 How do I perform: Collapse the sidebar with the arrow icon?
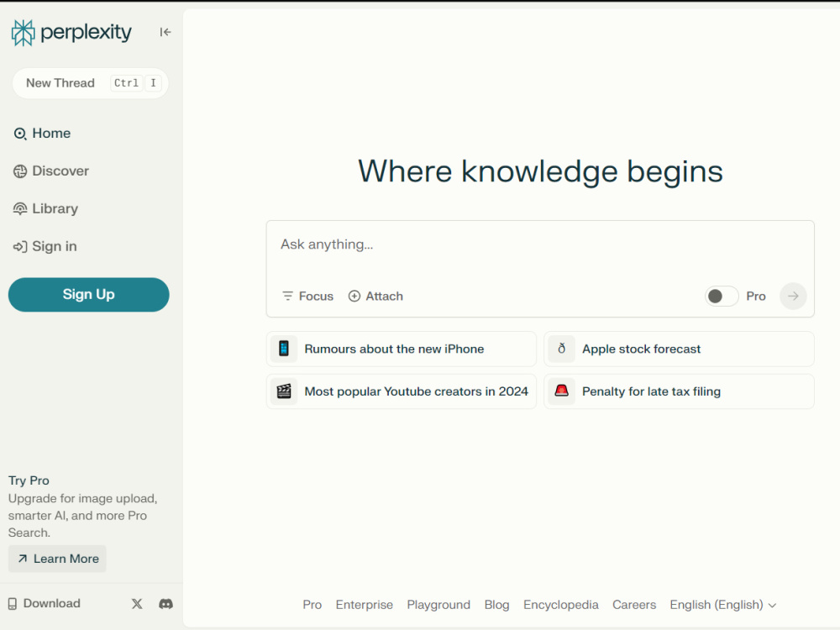(x=165, y=32)
